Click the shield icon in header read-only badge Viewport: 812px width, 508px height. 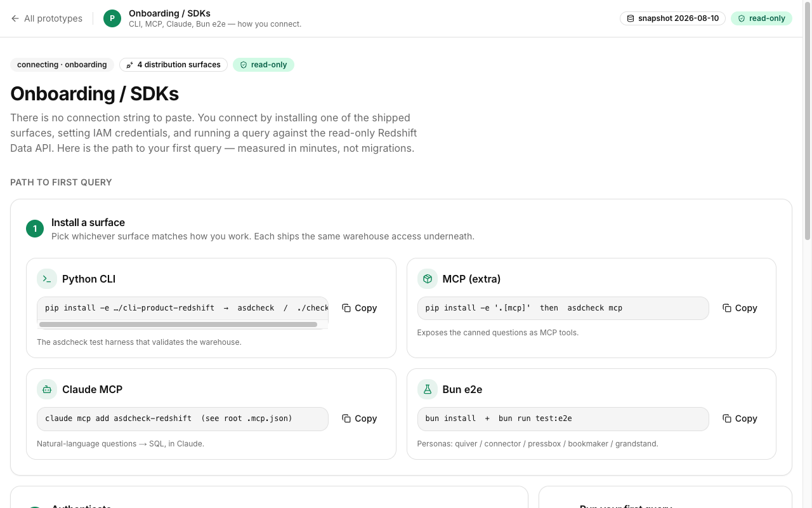tap(742, 18)
